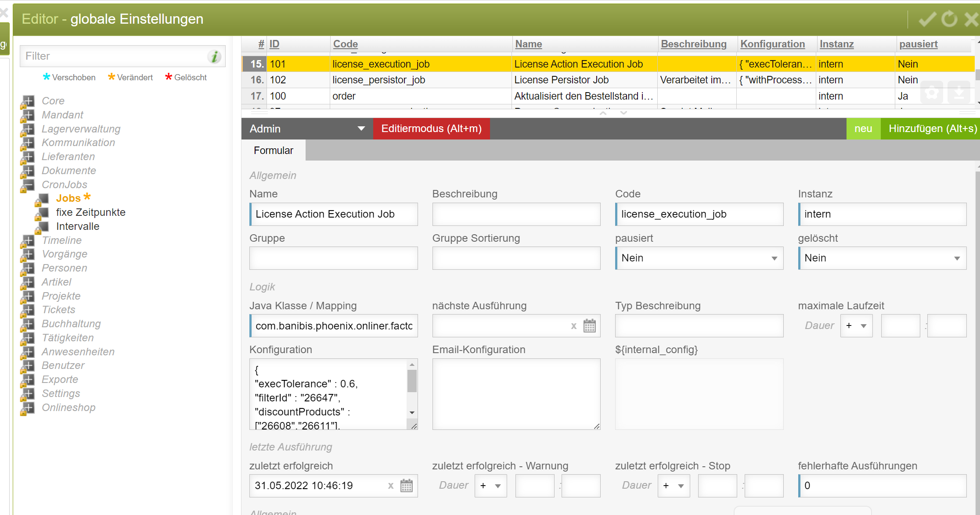Open the pausiert dropdown
Viewport: 980px width, 515px height.
(699, 258)
